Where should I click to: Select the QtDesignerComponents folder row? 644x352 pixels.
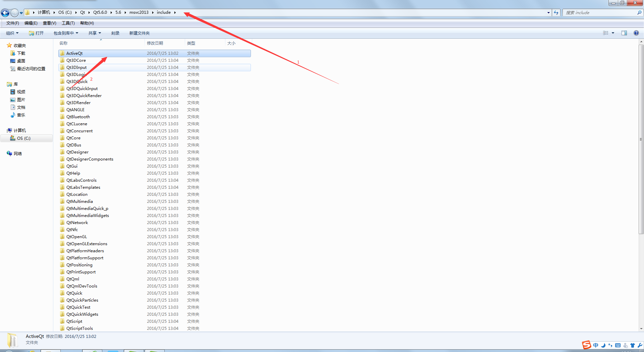point(155,159)
